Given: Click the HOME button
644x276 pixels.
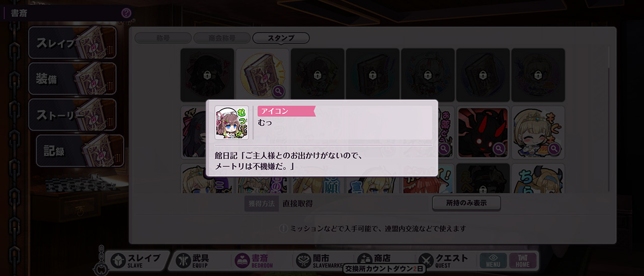Looking at the screenshot, I should [x=523, y=260].
